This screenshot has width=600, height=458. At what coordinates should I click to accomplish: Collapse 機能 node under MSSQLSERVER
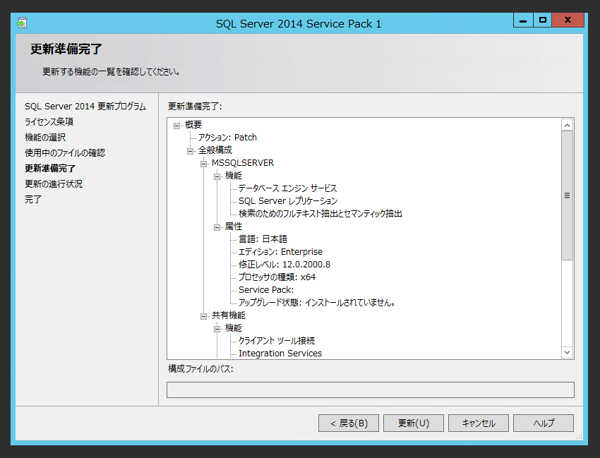point(217,176)
